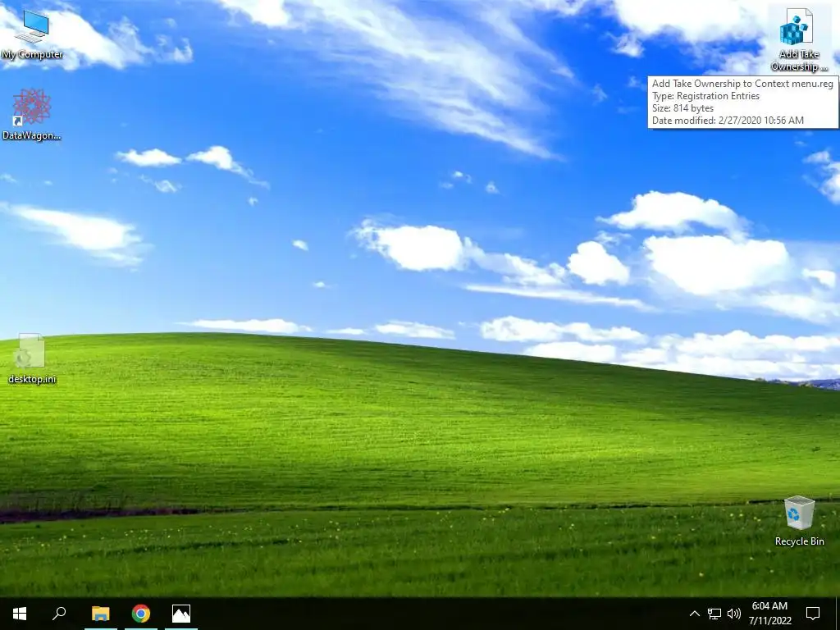Viewport: 840px width, 630px height.
Task: Click the 'Type: Registration Entries' tooltip text
Action: pos(705,96)
